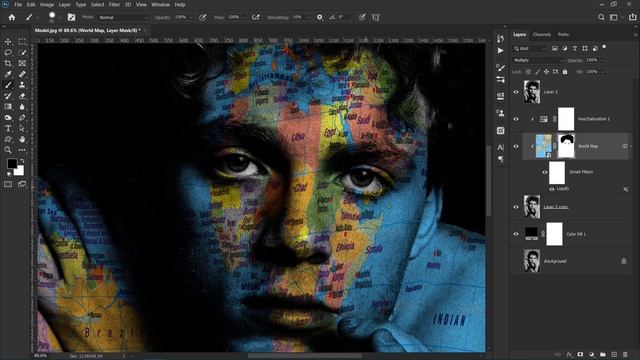Open the search icon at top right
The width and height of the screenshot is (640, 360).
coord(601,17)
